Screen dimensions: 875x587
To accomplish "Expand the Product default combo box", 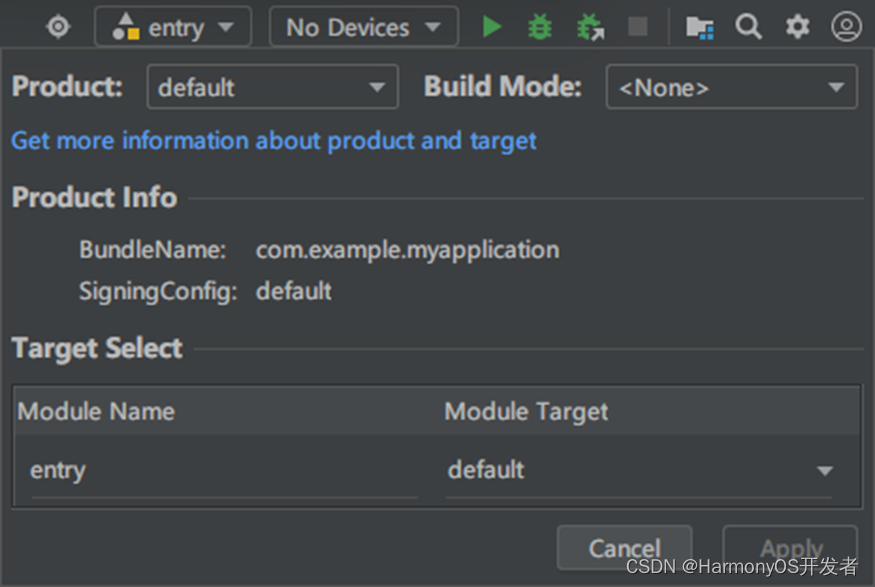I will click(272, 87).
